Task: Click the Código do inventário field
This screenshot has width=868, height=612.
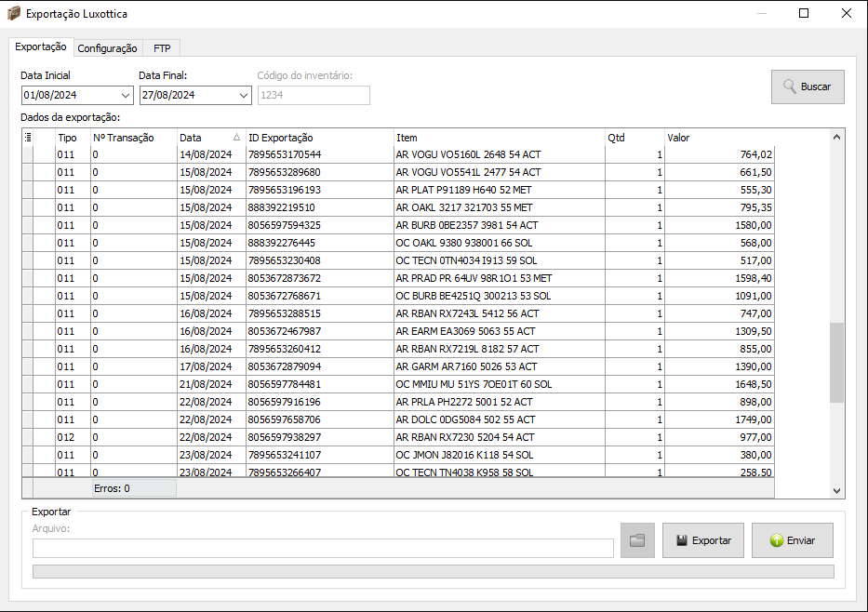Action: 314,95
